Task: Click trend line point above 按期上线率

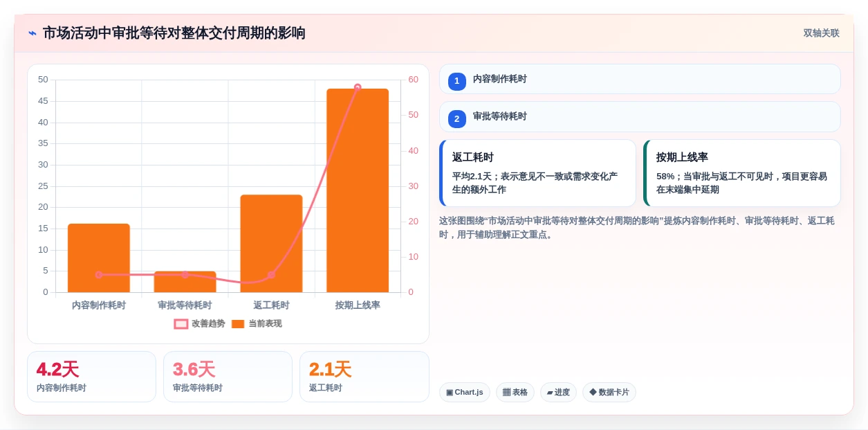Action: 358,87
